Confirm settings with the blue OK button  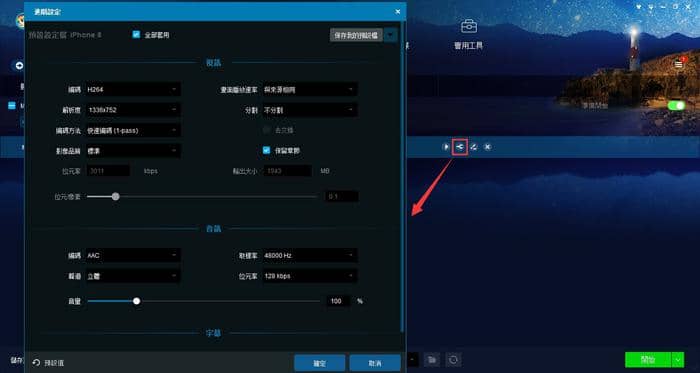pos(320,363)
